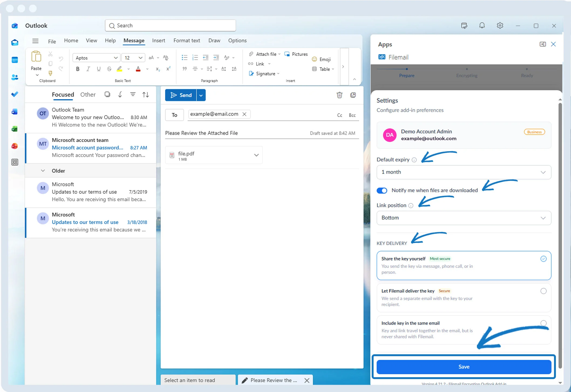Discard the draft with trash icon
Image resolution: width=571 pixels, height=392 pixels.
(339, 95)
